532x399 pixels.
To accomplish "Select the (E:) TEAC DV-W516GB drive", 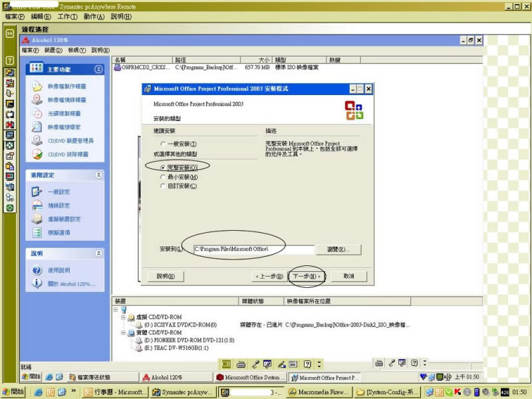I will pyautogui.click(x=176, y=348).
